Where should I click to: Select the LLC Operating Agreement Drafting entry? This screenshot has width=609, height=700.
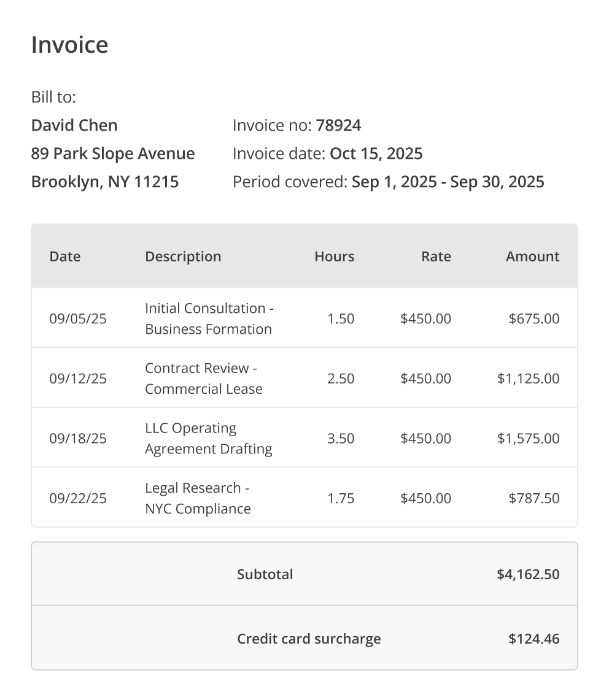pos(208,438)
